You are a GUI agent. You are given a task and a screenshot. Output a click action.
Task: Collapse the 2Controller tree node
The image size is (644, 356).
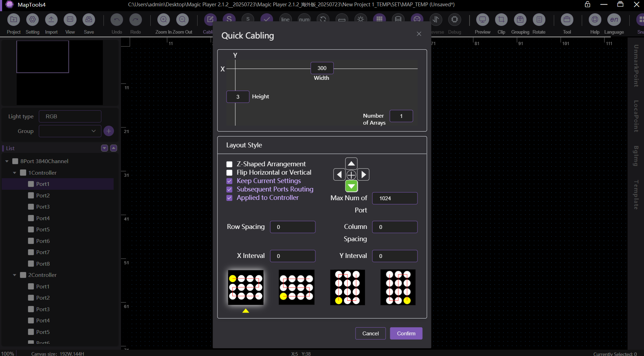click(x=15, y=275)
